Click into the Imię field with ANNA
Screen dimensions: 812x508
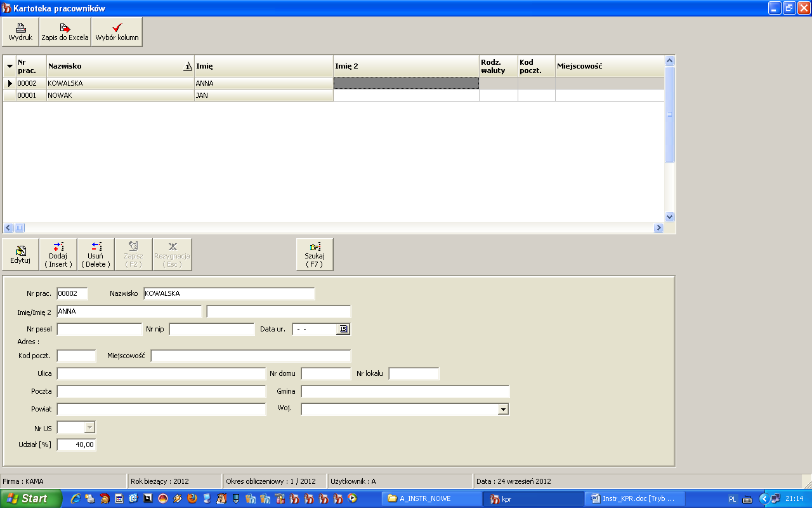click(129, 312)
